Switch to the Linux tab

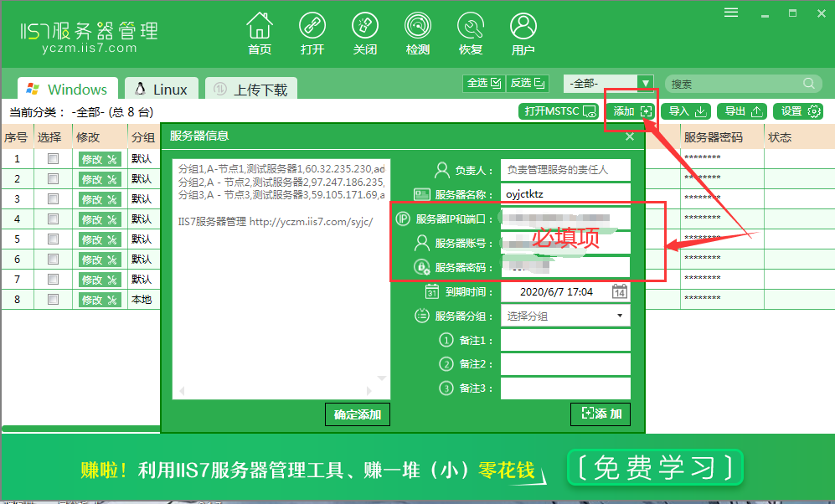162,89
